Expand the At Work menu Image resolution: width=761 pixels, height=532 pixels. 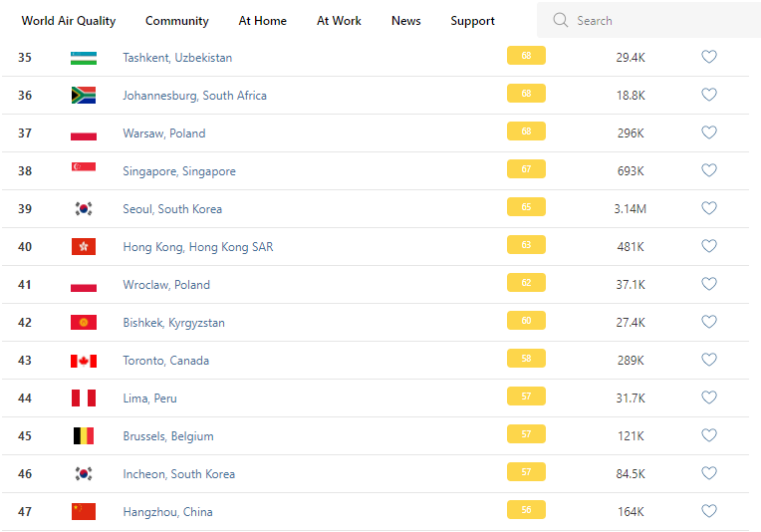point(339,21)
